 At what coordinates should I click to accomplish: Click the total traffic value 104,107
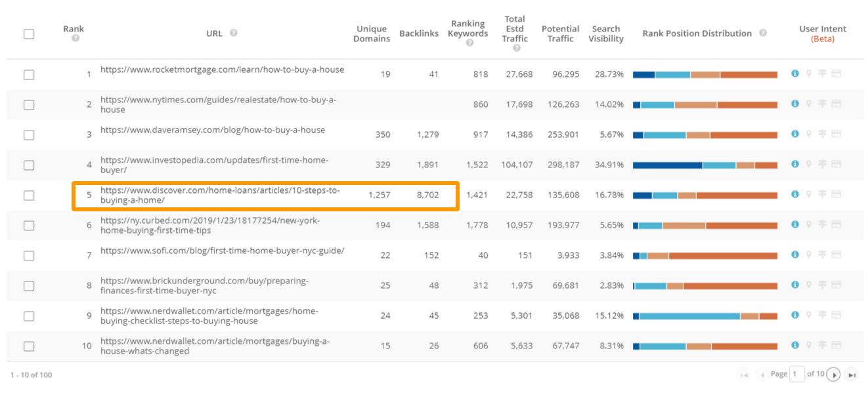pyautogui.click(x=517, y=165)
